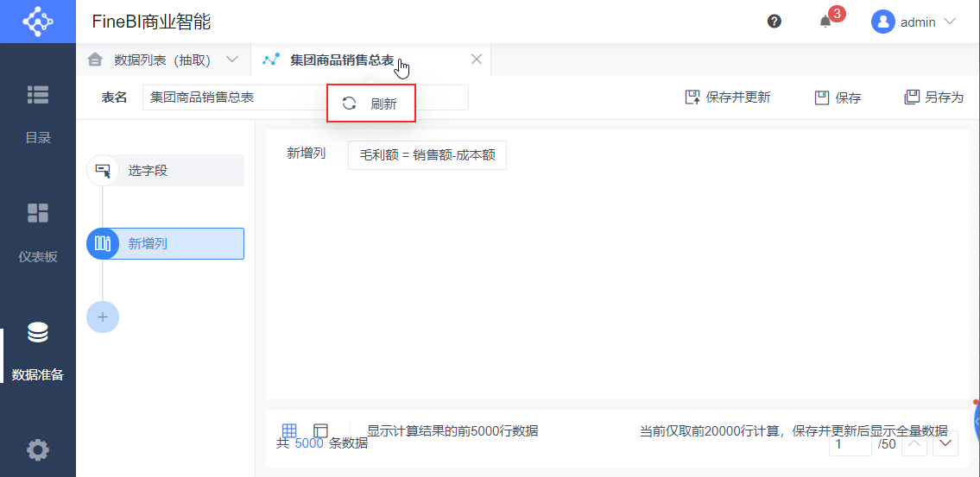Select the 选字段 step
This screenshot has height=477, width=980.
click(166, 171)
